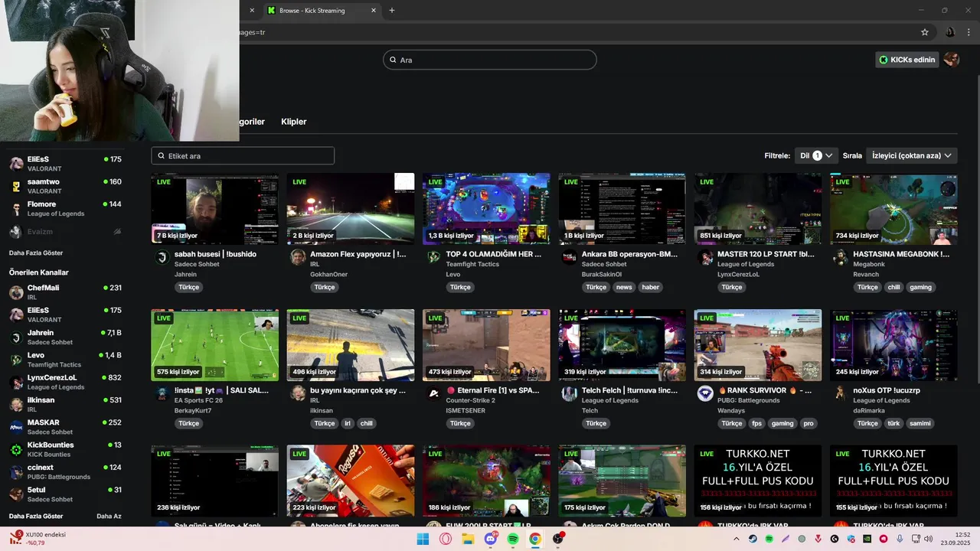Open Spotify from the taskbar
Image resolution: width=980 pixels, height=551 pixels.
(x=513, y=539)
